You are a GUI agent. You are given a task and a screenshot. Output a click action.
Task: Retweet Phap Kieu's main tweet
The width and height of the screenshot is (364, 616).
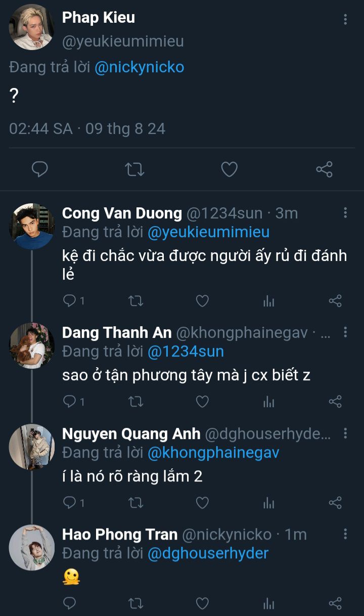(134, 169)
